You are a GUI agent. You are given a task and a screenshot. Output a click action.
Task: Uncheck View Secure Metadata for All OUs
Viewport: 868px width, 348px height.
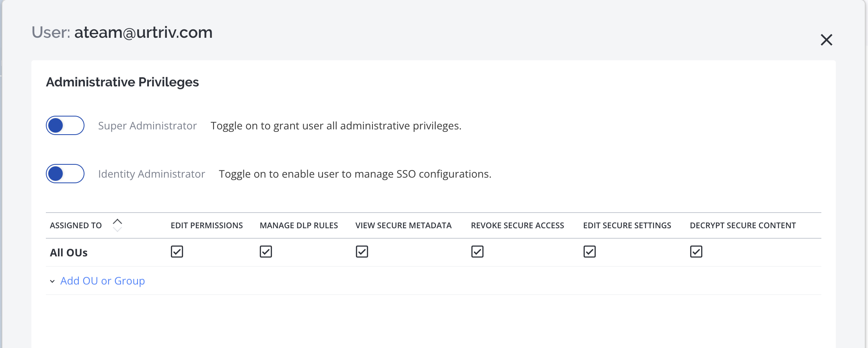point(362,252)
